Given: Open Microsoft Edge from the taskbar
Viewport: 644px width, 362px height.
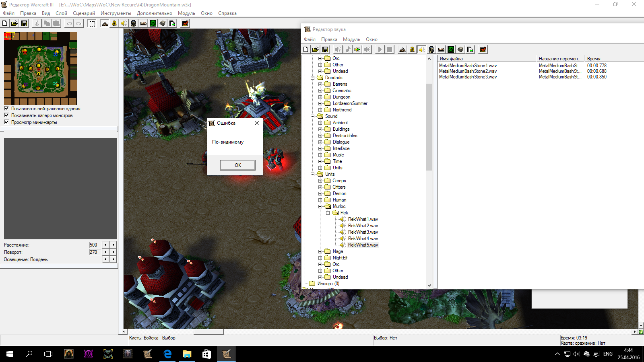Looking at the screenshot, I should click(167, 354).
